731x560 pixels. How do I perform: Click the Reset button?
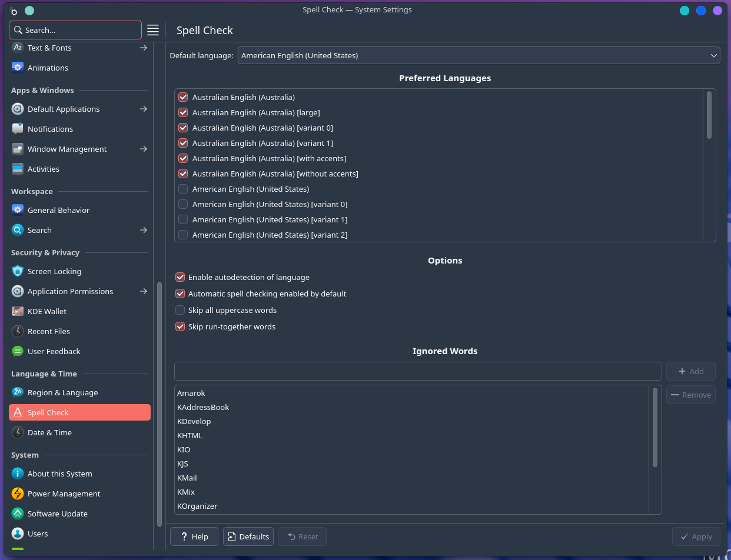(303, 536)
